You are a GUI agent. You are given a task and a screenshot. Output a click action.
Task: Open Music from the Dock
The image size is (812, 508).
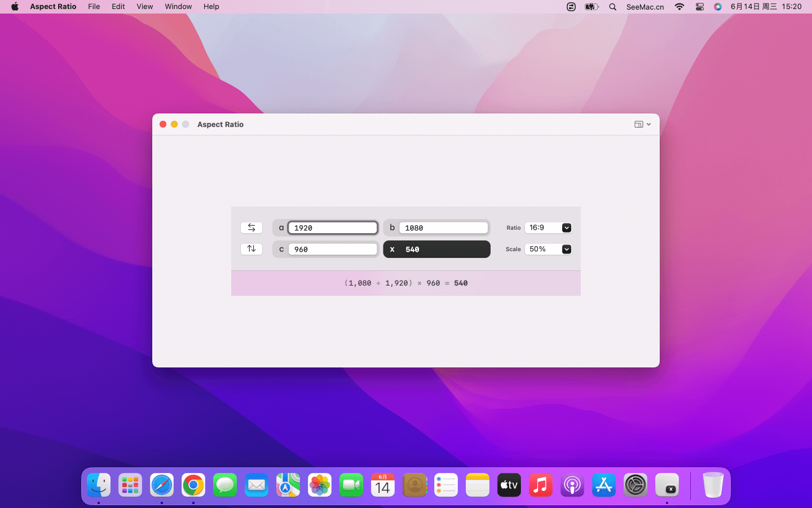(x=541, y=485)
